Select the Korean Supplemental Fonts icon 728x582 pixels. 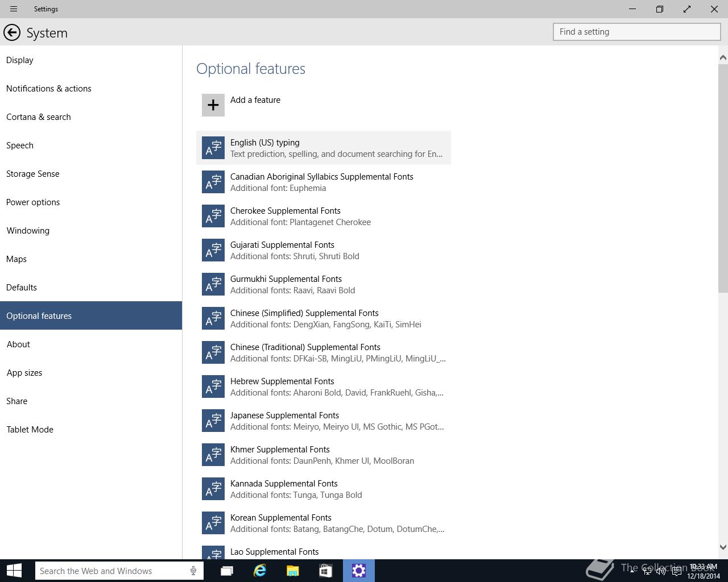click(x=213, y=523)
